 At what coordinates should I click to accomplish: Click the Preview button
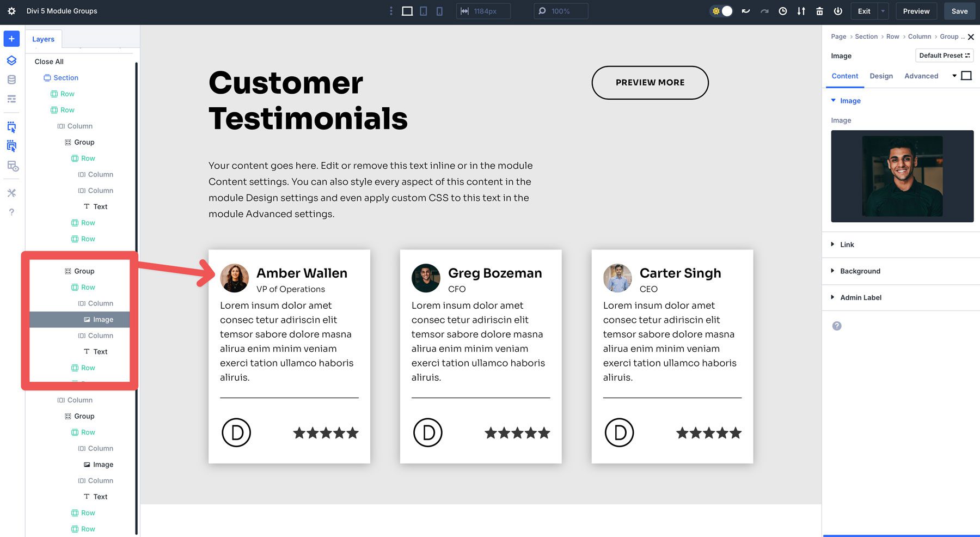916,11
